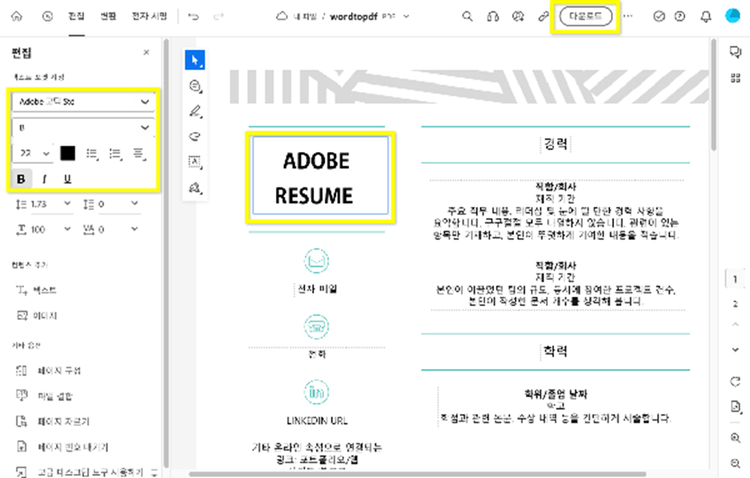Click the document horizontal scrollbar
This screenshot has width=750, height=478.
(x=418, y=474)
